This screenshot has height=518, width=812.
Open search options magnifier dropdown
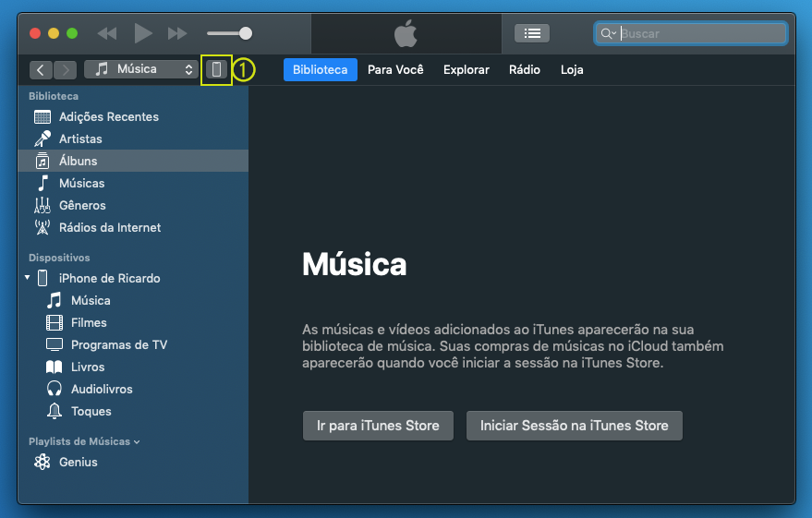pyautogui.click(x=608, y=33)
